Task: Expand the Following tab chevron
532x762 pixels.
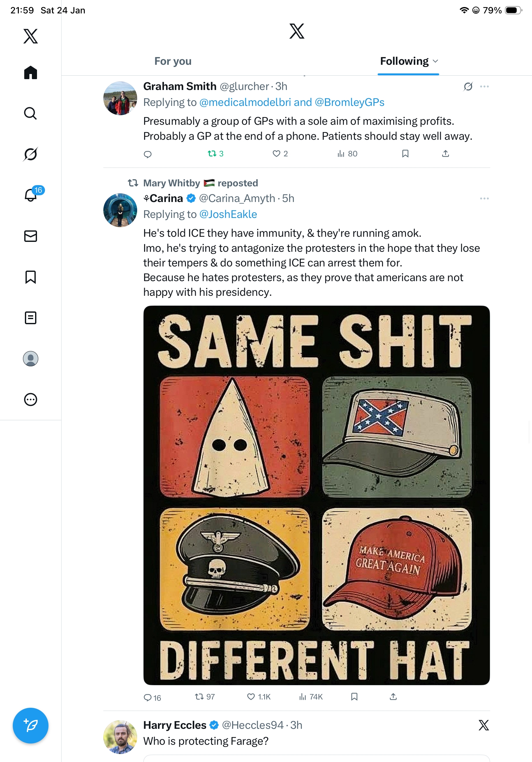Action: [435, 61]
